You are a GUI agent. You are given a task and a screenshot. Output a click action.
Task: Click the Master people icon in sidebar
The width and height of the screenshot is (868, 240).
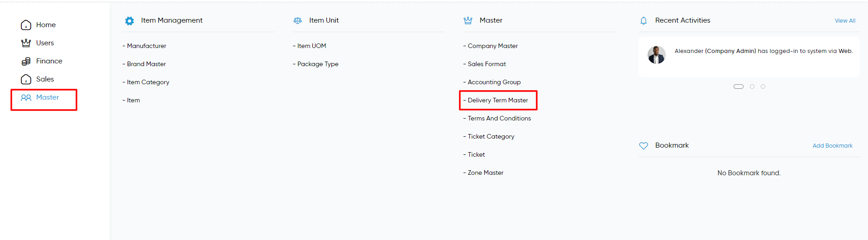[x=26, y=97]
